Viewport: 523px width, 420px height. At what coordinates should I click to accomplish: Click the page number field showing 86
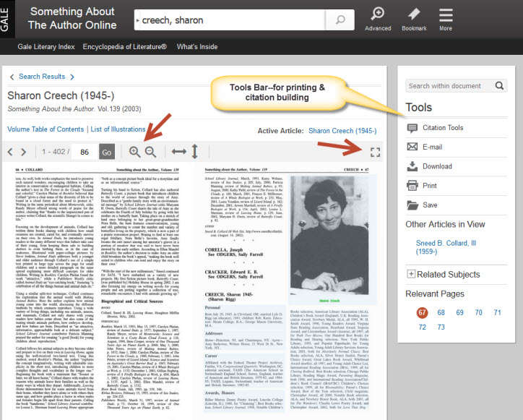point(85,152)
